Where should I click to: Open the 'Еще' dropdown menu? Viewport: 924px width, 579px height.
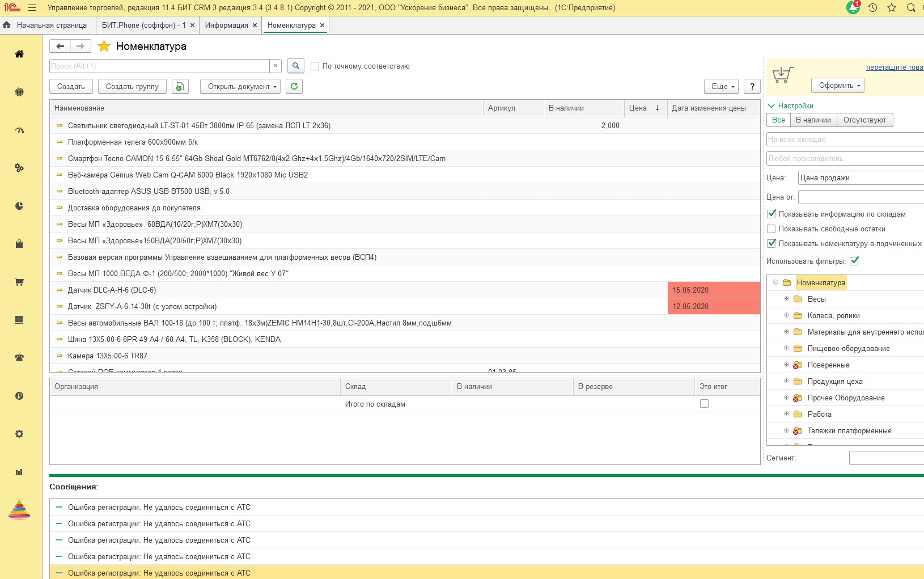[721, 86]
